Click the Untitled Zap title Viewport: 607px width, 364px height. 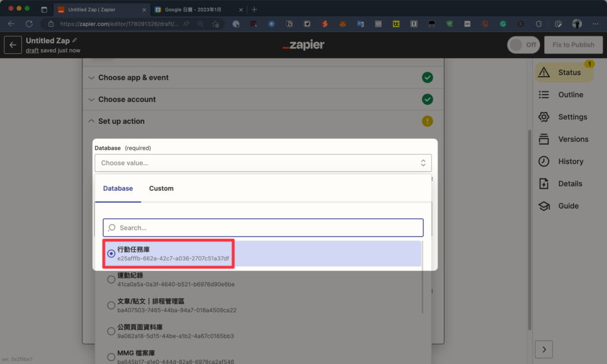pos(47,41)
